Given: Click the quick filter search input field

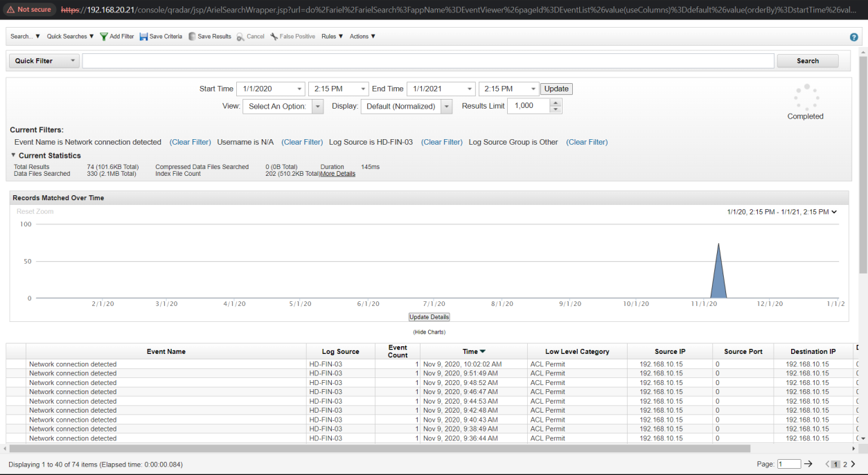Looking at the screenshot, I should 427,61.
